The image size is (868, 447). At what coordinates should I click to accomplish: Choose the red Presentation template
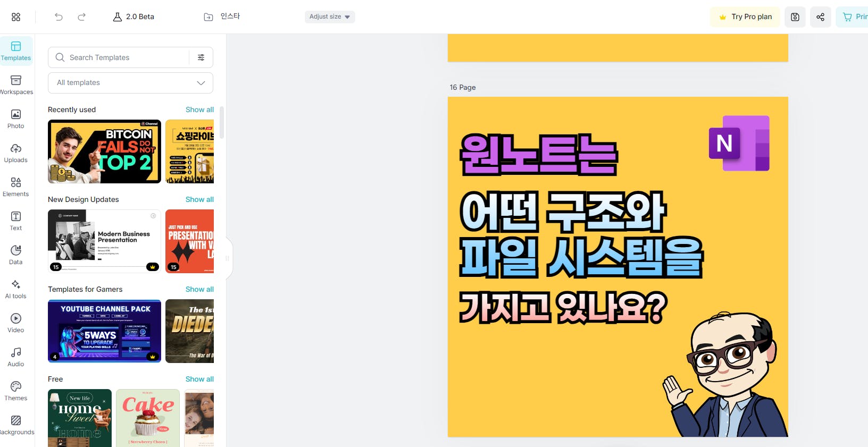pos(190,241)
